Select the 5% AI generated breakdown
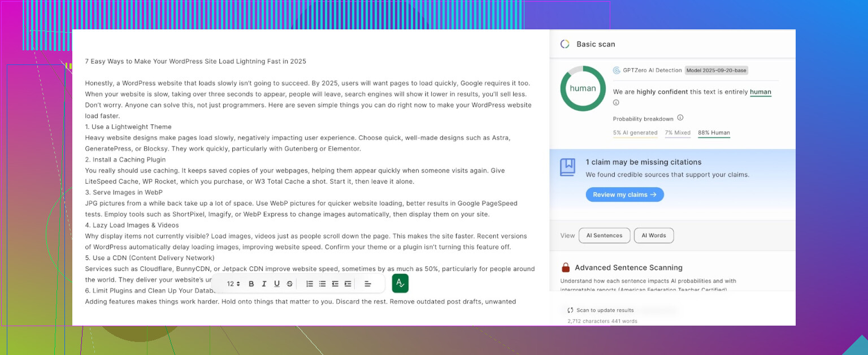This screenshot has height=355, width=868. click(x=635, y=133)
